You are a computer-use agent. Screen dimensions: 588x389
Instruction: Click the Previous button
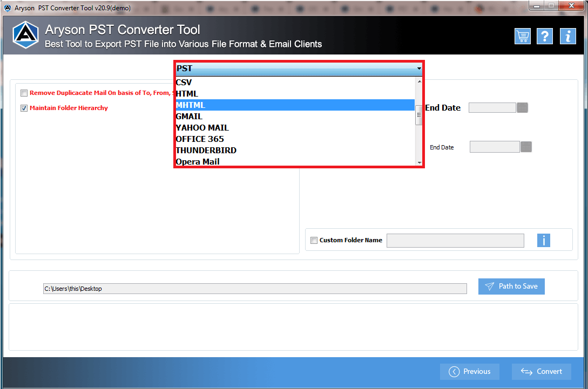coord(470,371)
